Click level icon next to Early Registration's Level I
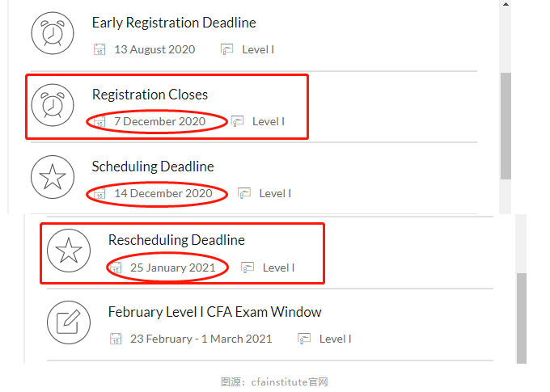 227,49
